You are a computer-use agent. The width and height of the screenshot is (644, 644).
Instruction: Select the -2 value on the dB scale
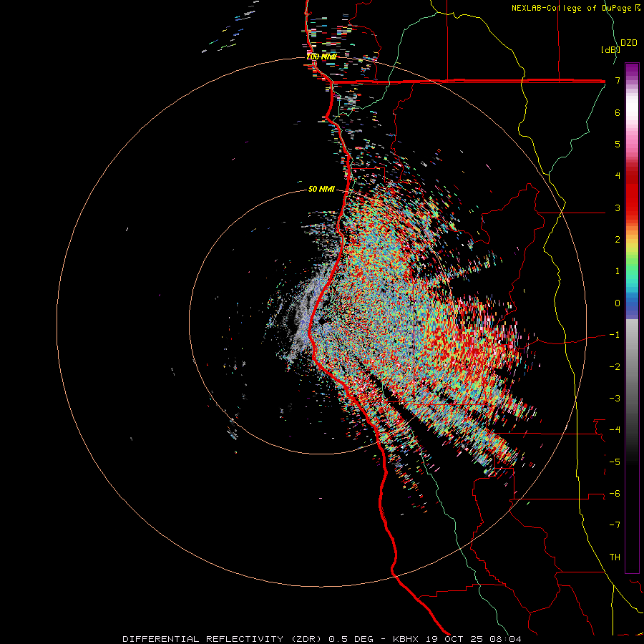coord(615,367)
